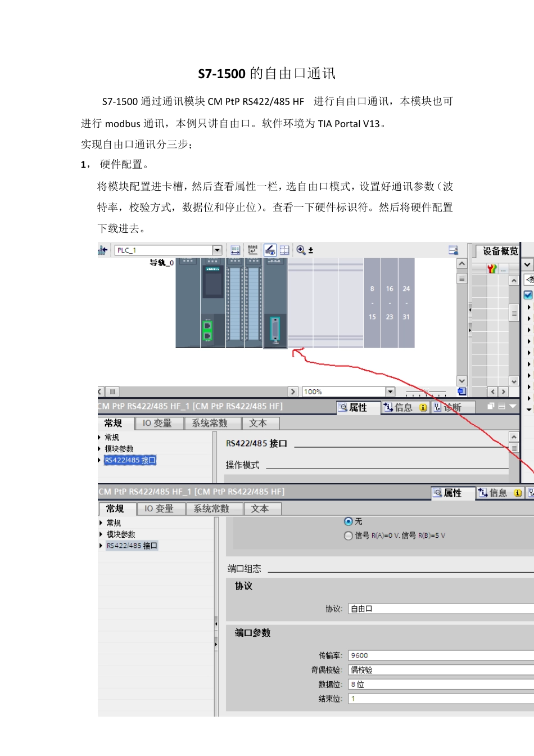The image size is (534, 756).
Task: Open the 传输率 field showing 9600
Action: [441, 655]
